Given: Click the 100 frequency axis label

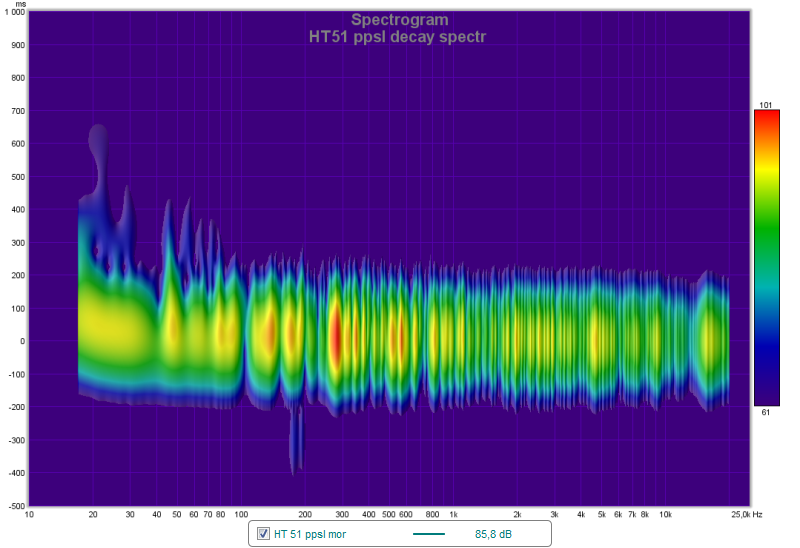Looking at the screenshot, I should coord(241,514).
